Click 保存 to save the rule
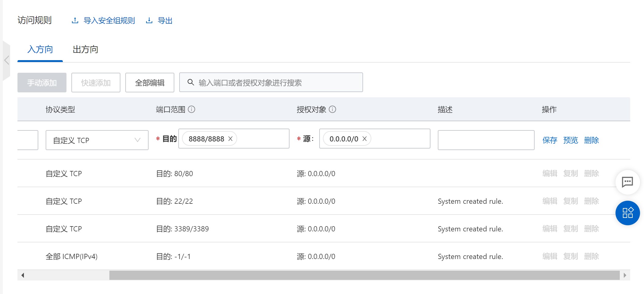This screenshot has width=644, height=294. pos(550,140)
